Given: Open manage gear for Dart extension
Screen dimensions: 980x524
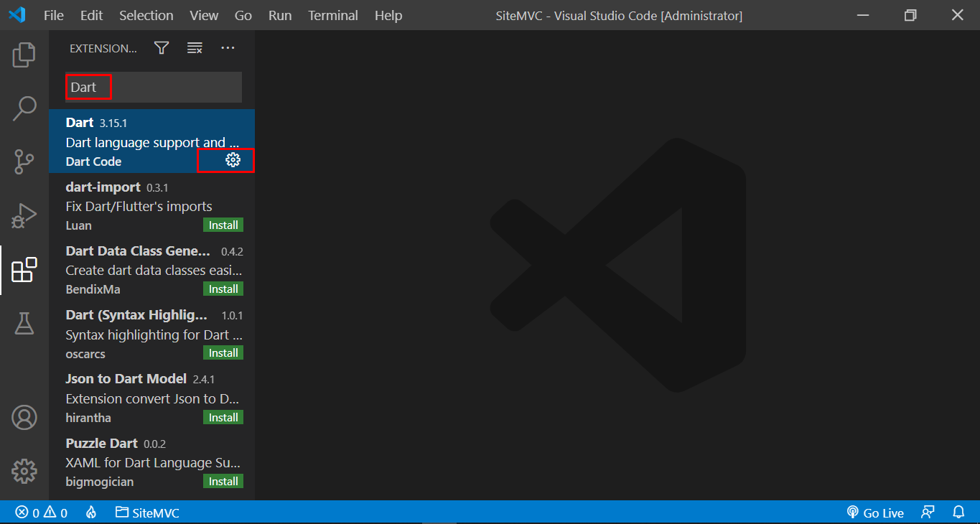Looking at the screenshot, I should (233, 161).
